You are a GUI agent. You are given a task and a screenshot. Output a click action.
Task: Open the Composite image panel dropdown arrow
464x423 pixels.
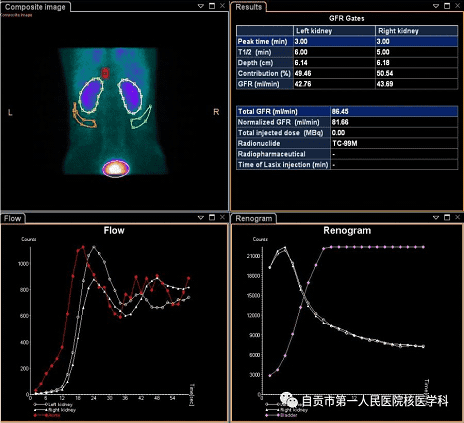click(x=201, y=6)
